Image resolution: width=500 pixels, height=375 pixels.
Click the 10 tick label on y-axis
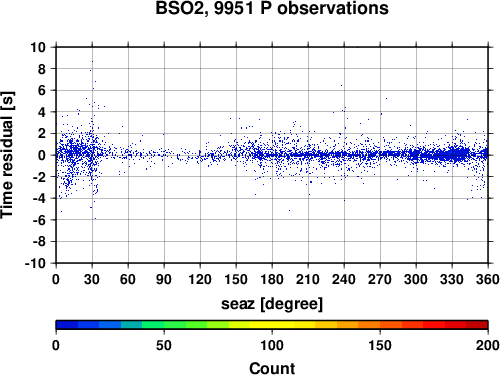click(x=38, y=47)
